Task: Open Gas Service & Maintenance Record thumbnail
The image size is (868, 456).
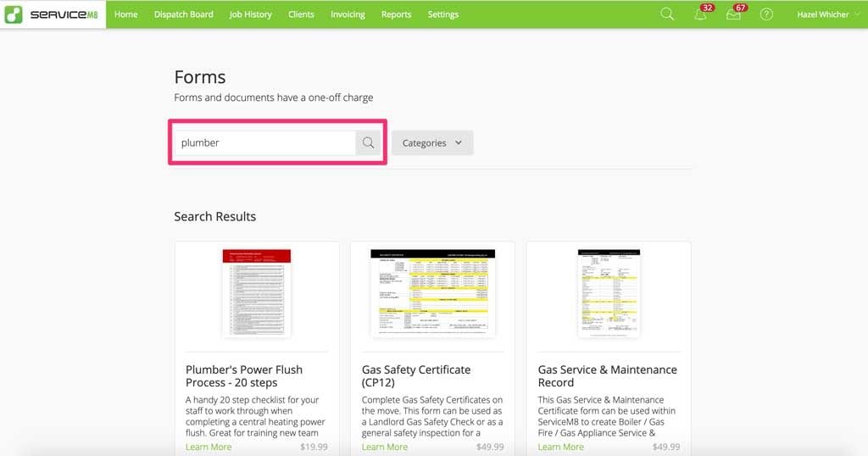Action: click(x=609, y=292)
